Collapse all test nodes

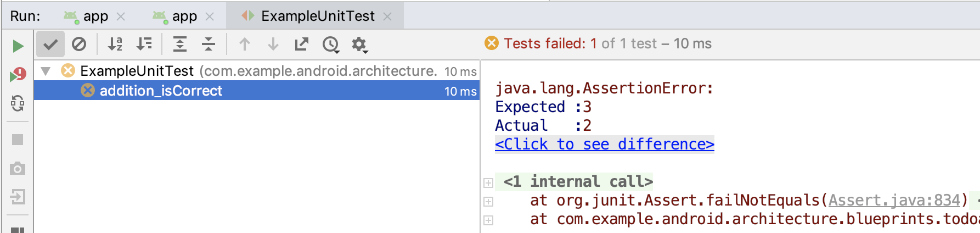pyautogui.click(x=209, y=44)
